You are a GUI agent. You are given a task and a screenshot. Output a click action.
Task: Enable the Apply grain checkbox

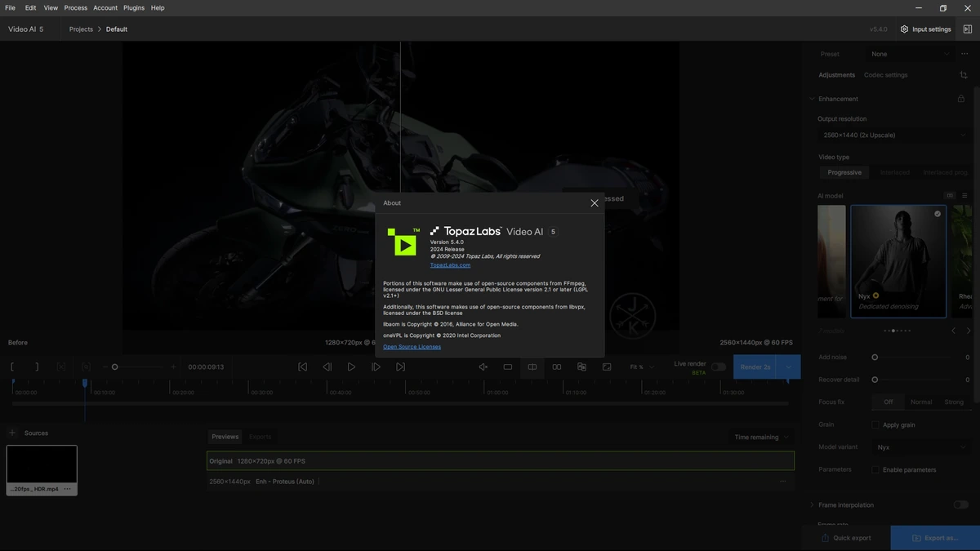coord(875,424)
